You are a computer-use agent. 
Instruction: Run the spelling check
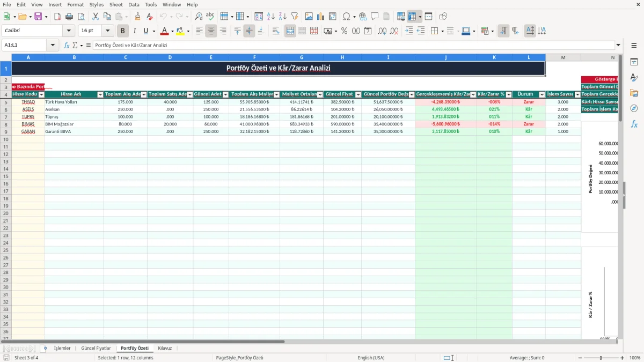coord(210,17)
